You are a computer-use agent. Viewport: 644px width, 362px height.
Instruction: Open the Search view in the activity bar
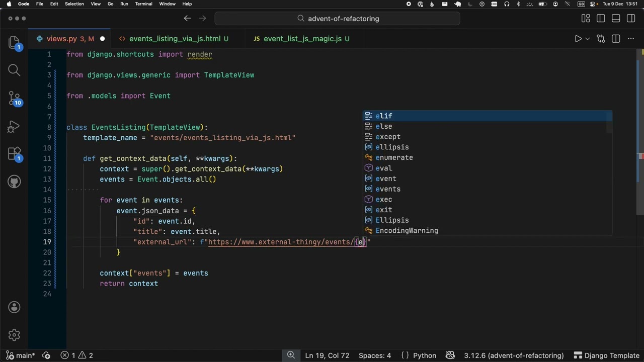(x=14, y=70)
